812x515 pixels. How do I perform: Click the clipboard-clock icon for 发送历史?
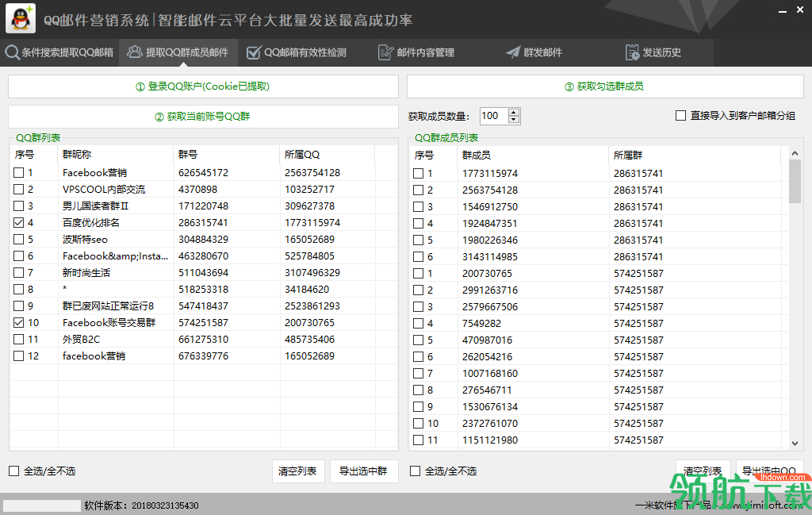pyautogui.click(x=632, y=52)
